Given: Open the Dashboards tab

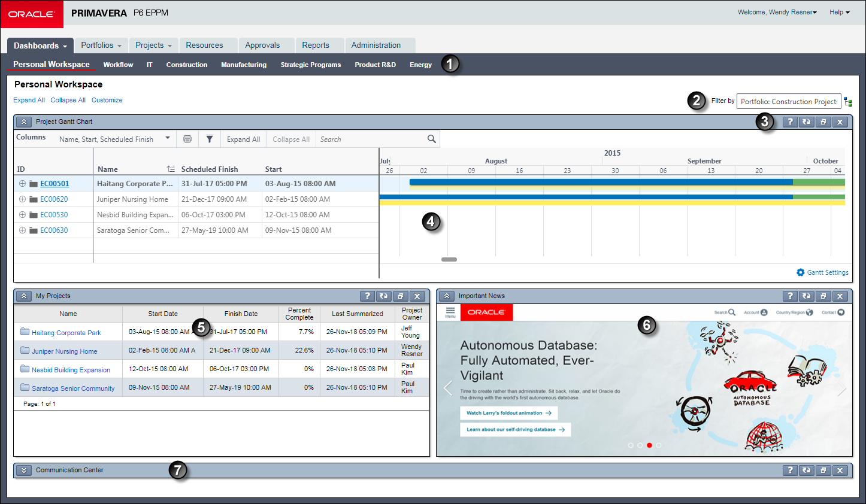Looking at the screenshot, I should 40,45.
